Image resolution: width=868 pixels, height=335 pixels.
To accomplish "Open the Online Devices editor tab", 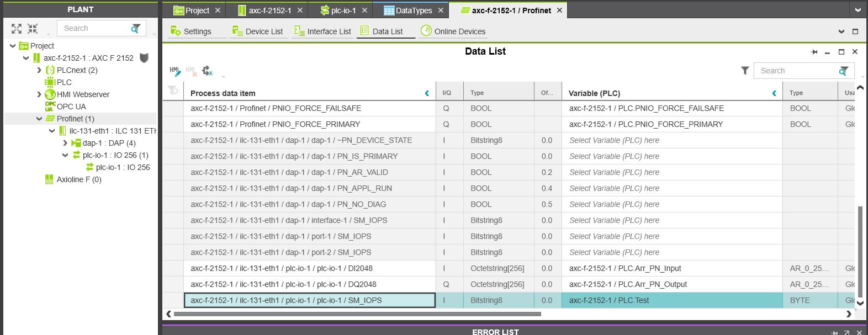I will [453, 31].
